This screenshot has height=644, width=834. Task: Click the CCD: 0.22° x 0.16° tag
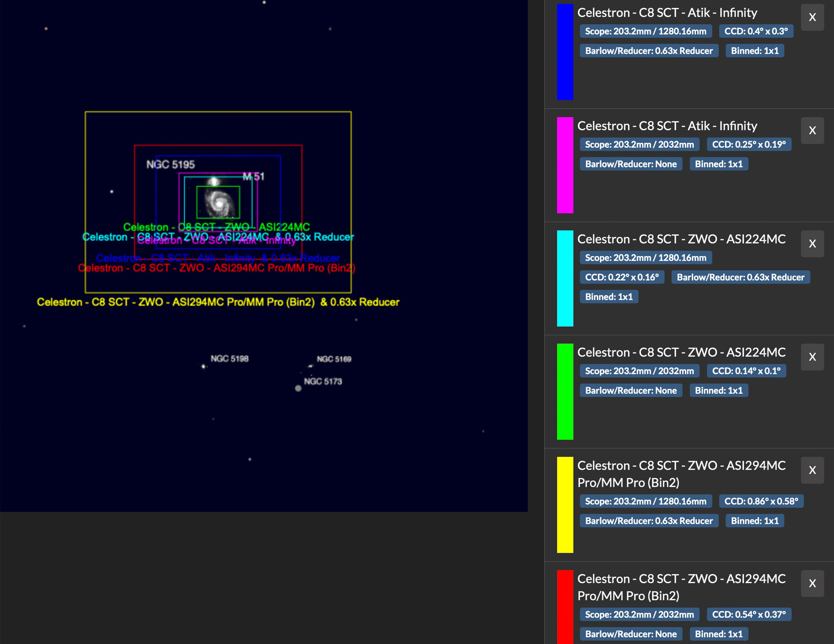click(x=622, y=277)
